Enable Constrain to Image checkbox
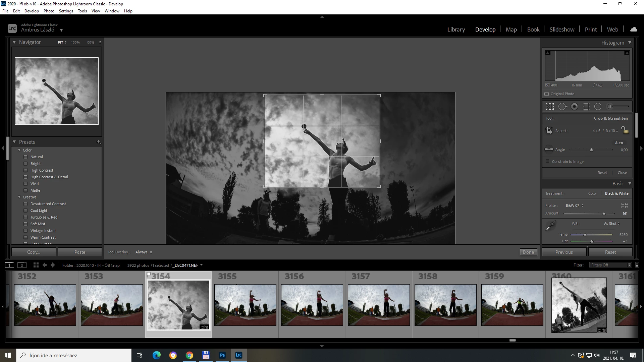 548,162
